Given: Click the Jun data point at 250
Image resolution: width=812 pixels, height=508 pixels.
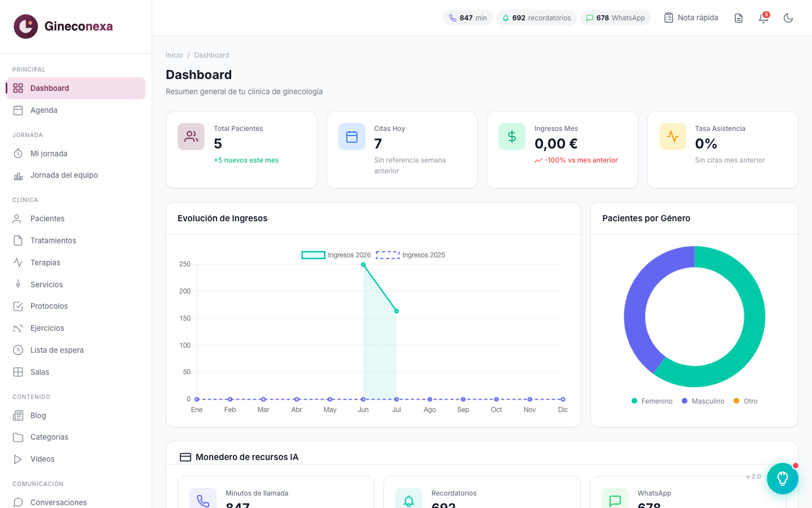Looking at the screenshot, I should [363, 265].
